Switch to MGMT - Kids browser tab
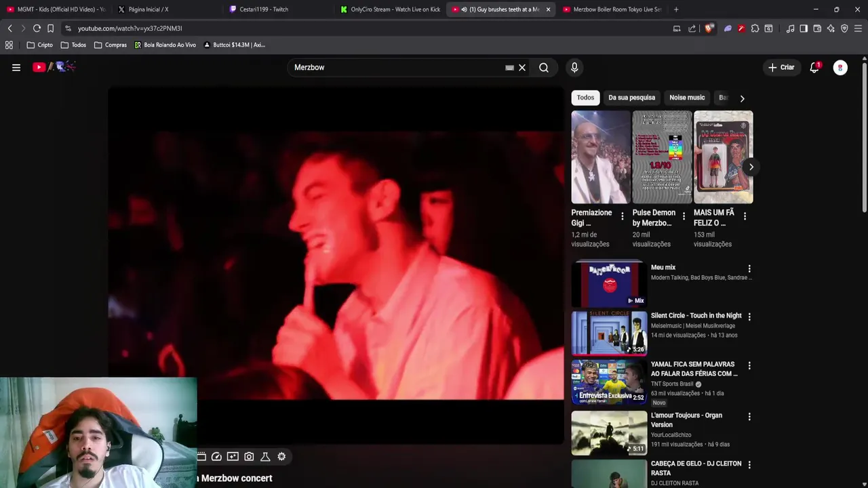 [56, 9]
